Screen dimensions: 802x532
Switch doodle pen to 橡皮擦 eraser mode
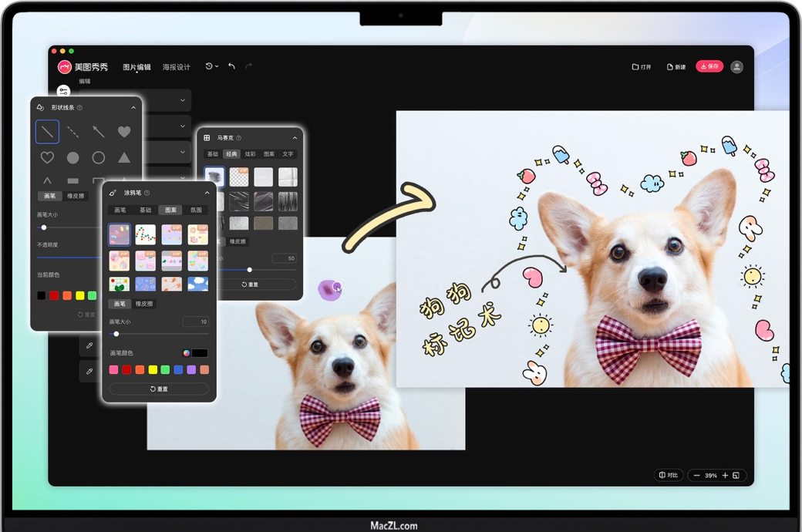(144, 304)
